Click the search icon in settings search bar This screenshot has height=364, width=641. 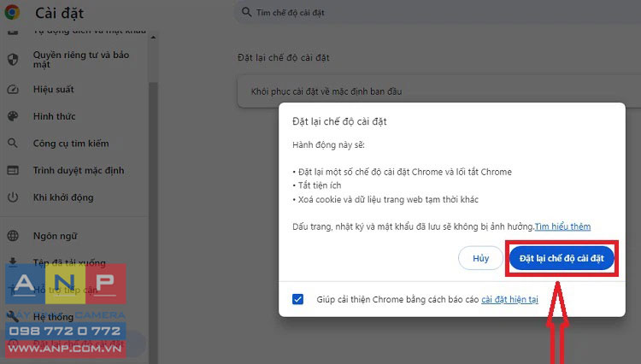246,12
